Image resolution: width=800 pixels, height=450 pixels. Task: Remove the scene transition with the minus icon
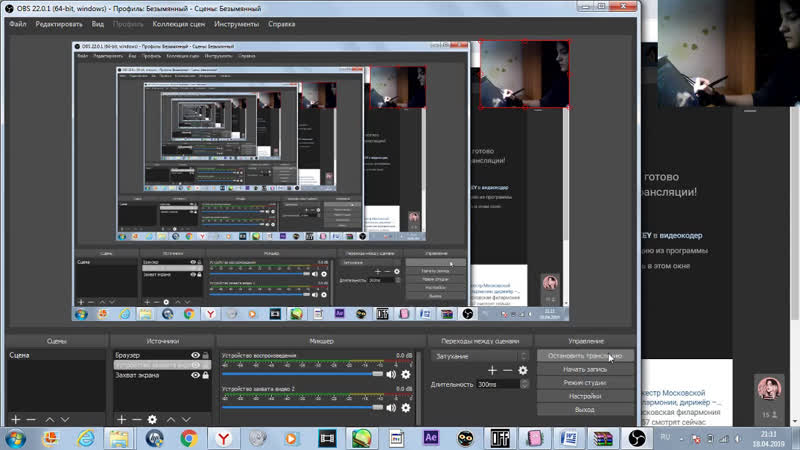(x=507, y=370)
